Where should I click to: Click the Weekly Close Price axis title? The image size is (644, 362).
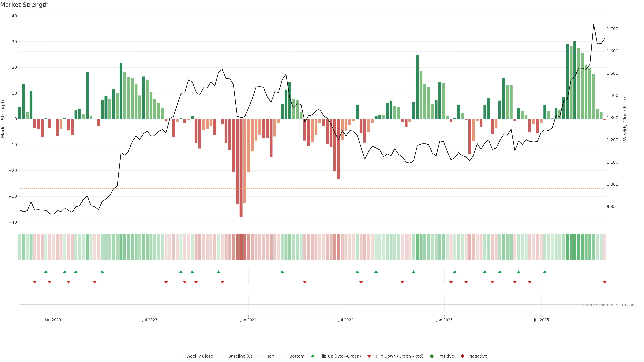625,119
